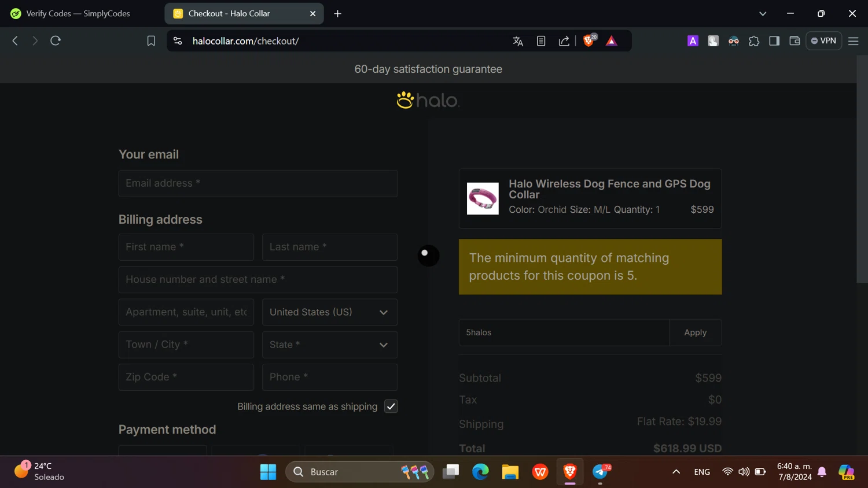
Task: Open File Explorer from taskbar
Action: (x=510, y=472)
